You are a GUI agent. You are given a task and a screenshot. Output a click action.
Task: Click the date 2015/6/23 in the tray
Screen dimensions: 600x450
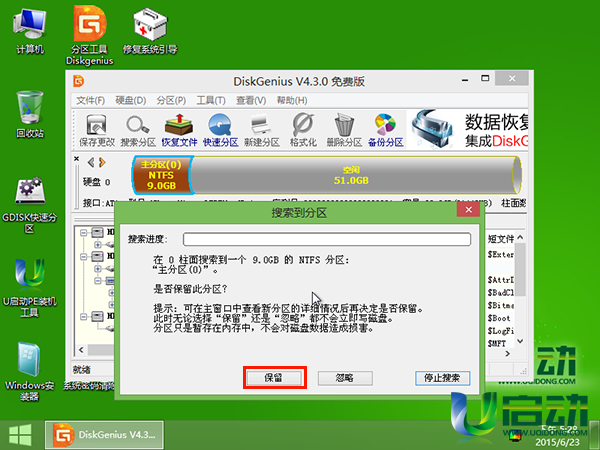coord(557,442)
